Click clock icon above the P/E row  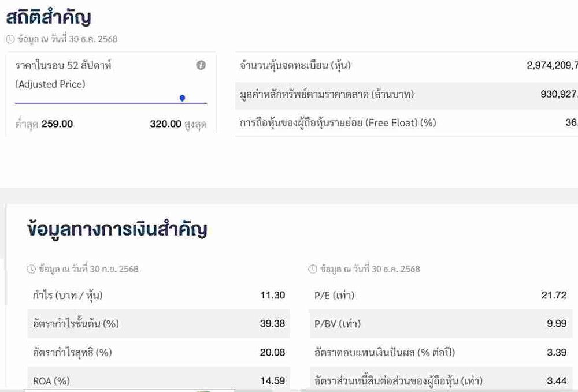(313, 269)
